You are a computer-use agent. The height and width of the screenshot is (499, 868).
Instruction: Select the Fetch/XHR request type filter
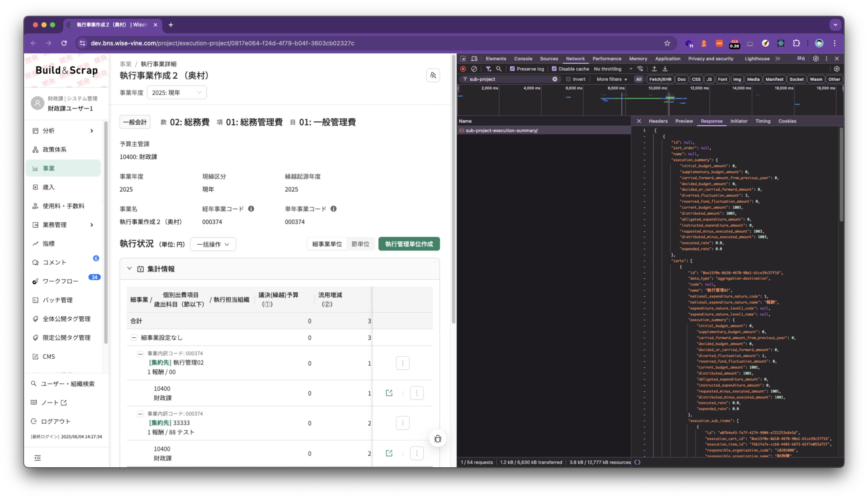coord(660,79)
